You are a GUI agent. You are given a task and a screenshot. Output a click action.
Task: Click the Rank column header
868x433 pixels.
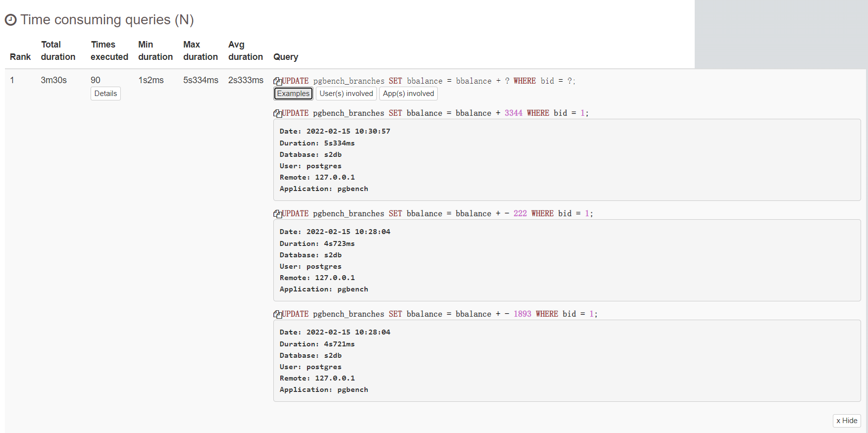[x=20, y=57]
